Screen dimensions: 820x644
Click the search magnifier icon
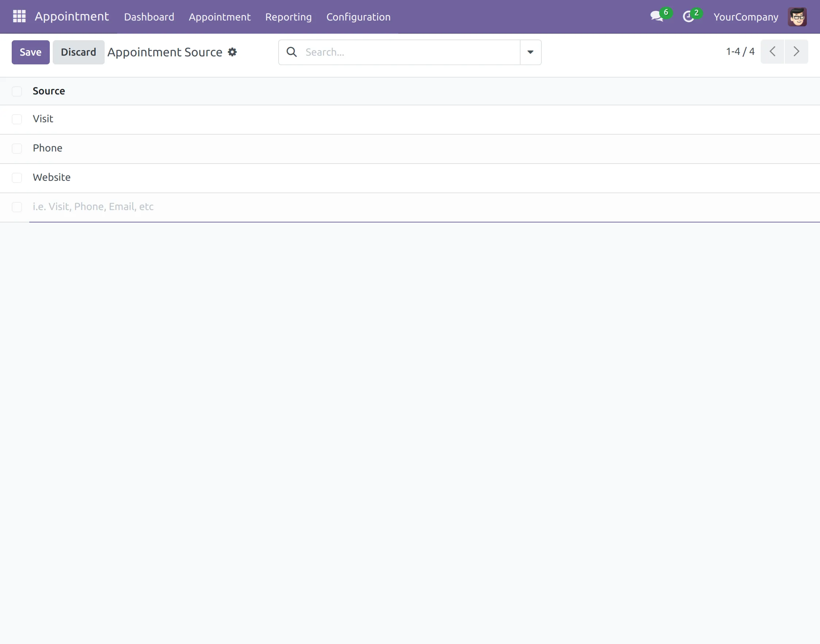coord(291,52)
